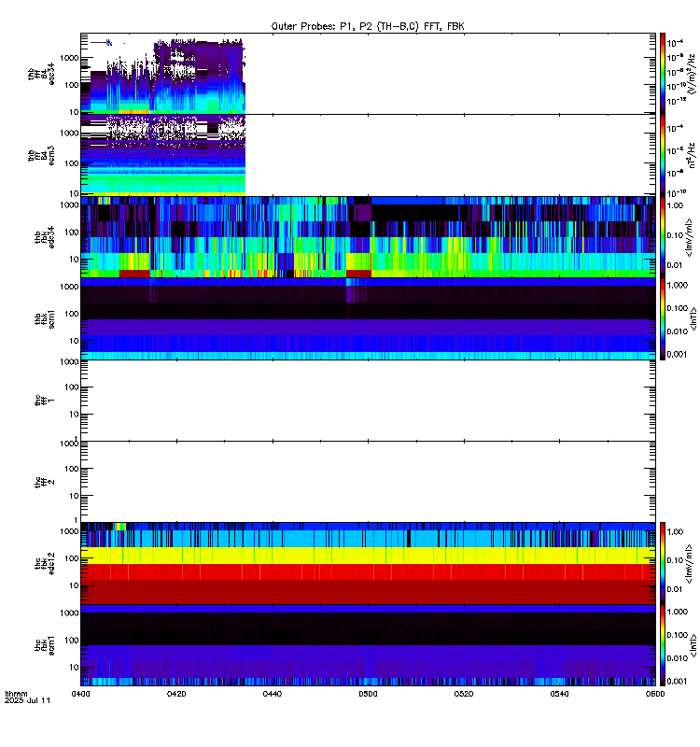Click the 'hhmm' time format label
Image resolution: width=700 pixels, height=747 pixels.
pos(16,694)
